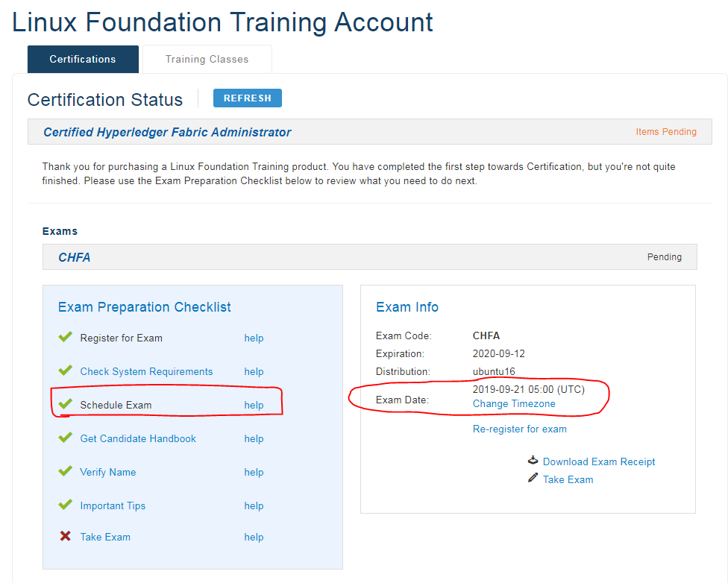
Task: Click the red X beside Take Exam checklist item
Action: coord(66,536)
